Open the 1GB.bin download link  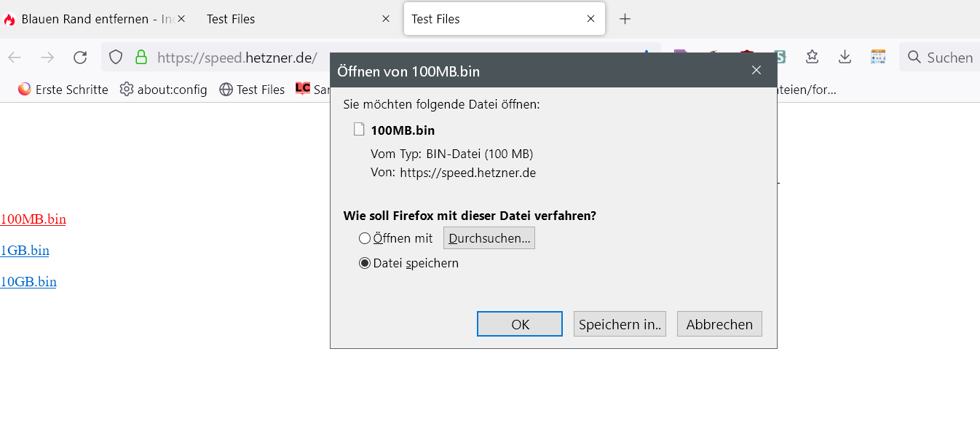click(25, 251)
